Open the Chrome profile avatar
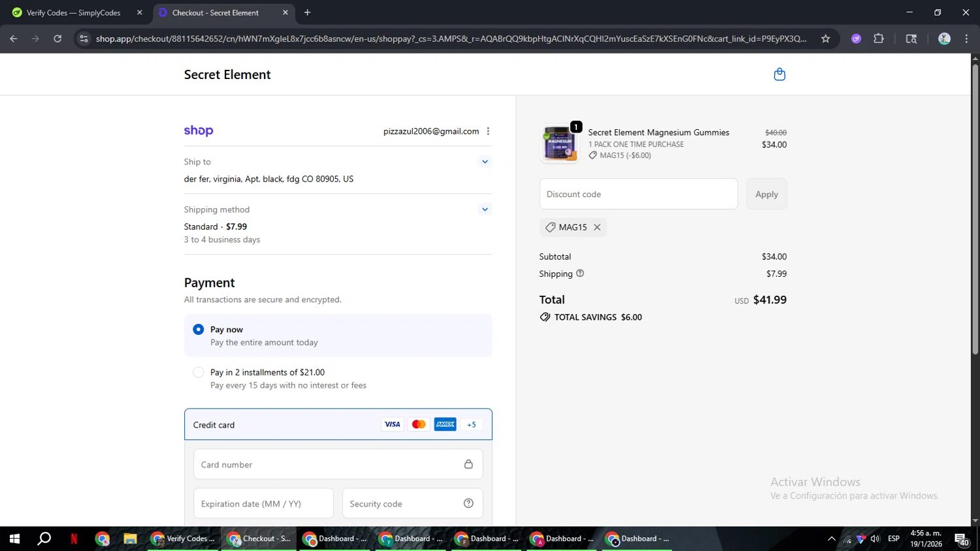980x551 pixels. tap(944, 39)
